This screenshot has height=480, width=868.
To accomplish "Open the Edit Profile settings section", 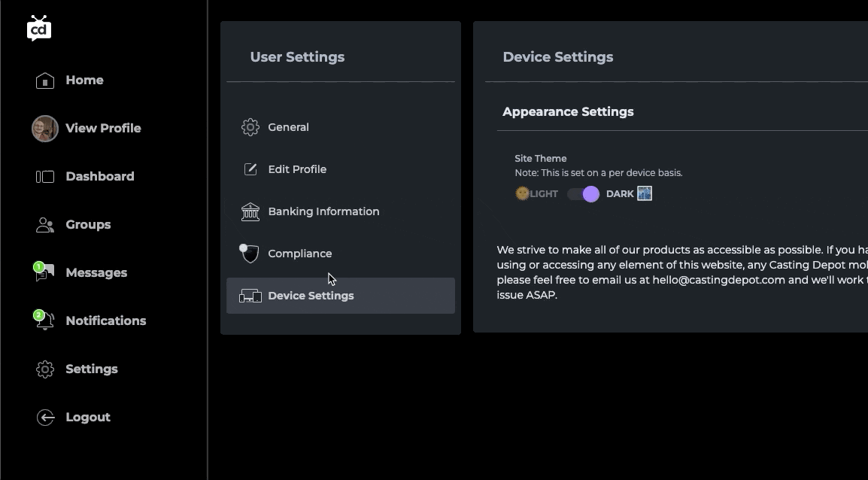I will click(x=297, y=169).
